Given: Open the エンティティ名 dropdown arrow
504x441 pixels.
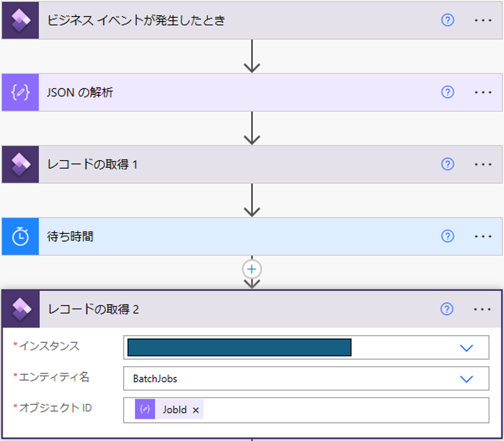Looking at the screenshot, I should click(466, 379).
